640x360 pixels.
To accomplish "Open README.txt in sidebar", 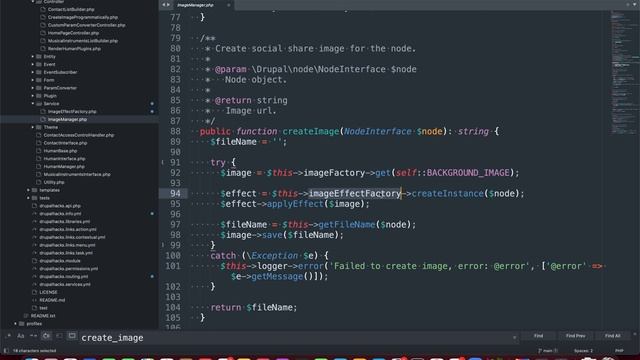I will (x=43, y=316).
